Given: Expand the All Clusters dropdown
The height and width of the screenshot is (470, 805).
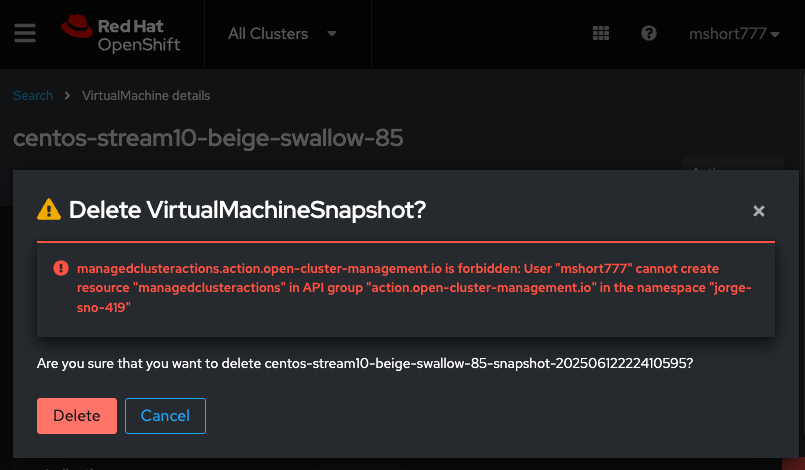Looking at the screenshot, I should pyautogui.click(x=281, y=34).
